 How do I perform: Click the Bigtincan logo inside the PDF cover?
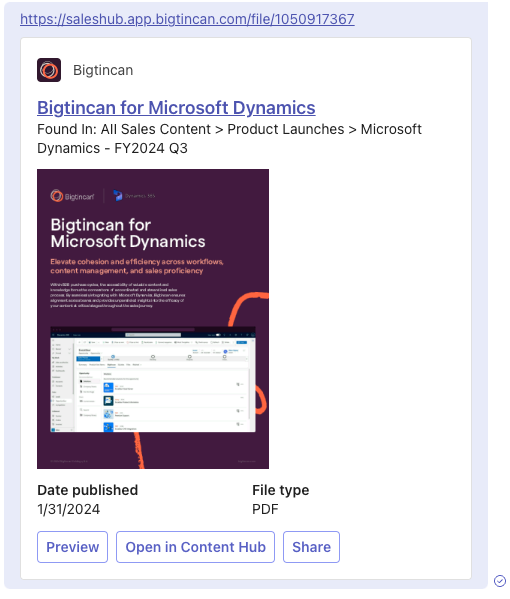point(73,196)
